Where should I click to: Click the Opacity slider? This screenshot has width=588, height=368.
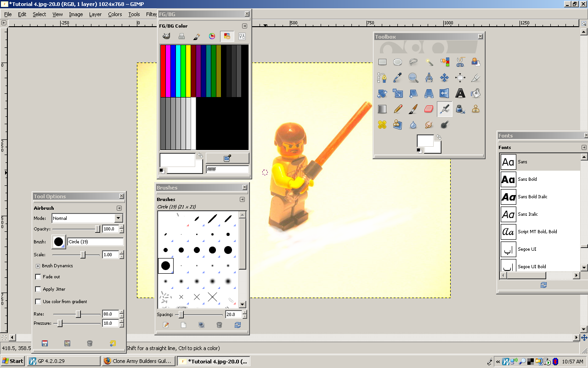pyautogui.click(x=76, y=229)
